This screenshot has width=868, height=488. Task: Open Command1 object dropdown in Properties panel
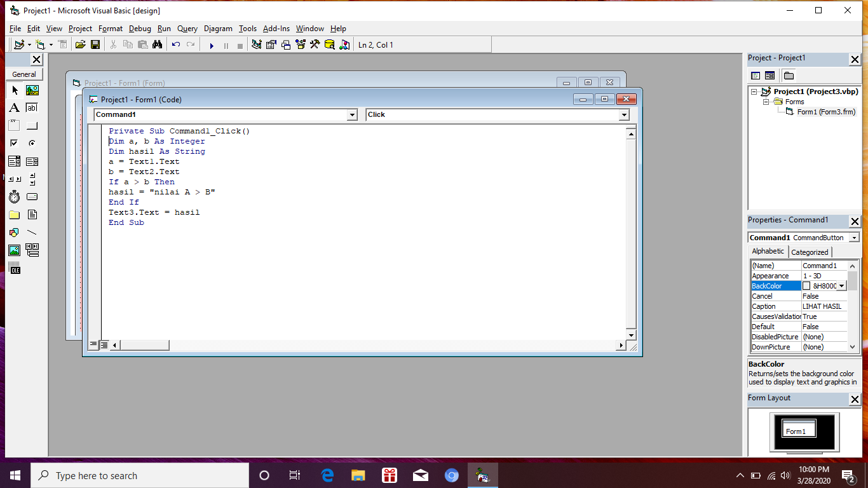coord(854,238)
